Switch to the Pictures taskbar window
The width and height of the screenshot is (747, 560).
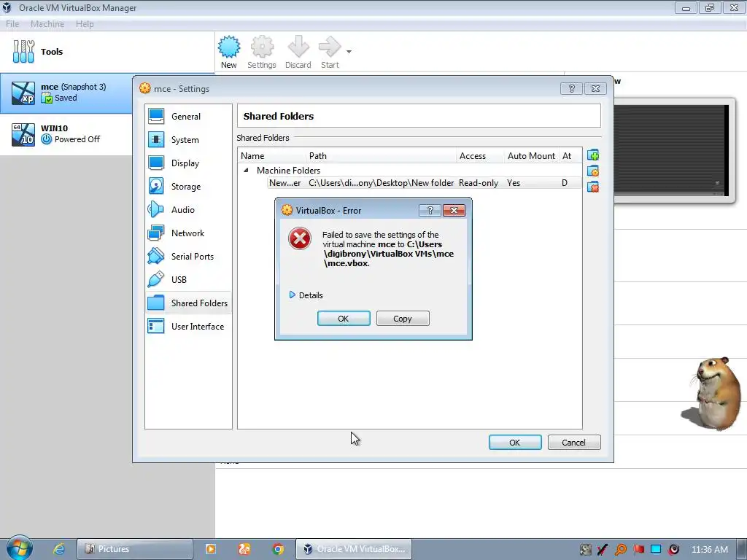135,549
